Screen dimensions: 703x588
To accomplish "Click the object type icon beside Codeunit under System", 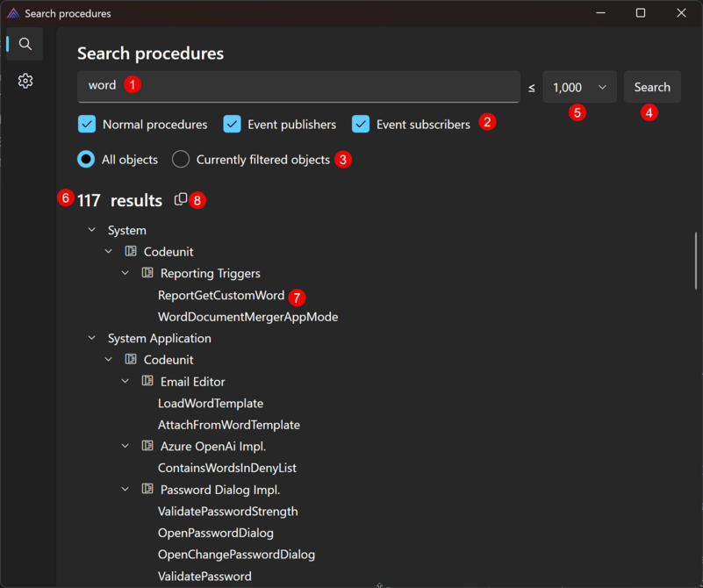I will 131,252.
